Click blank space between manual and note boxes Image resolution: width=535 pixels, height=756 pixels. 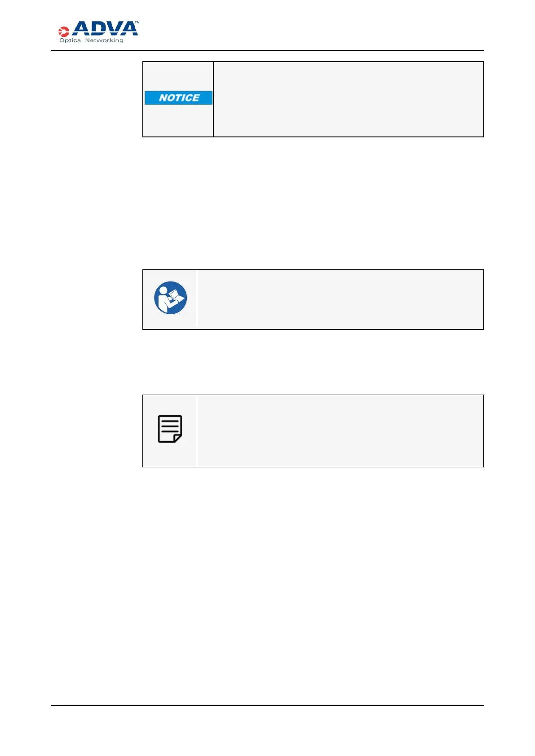[313, 362]
